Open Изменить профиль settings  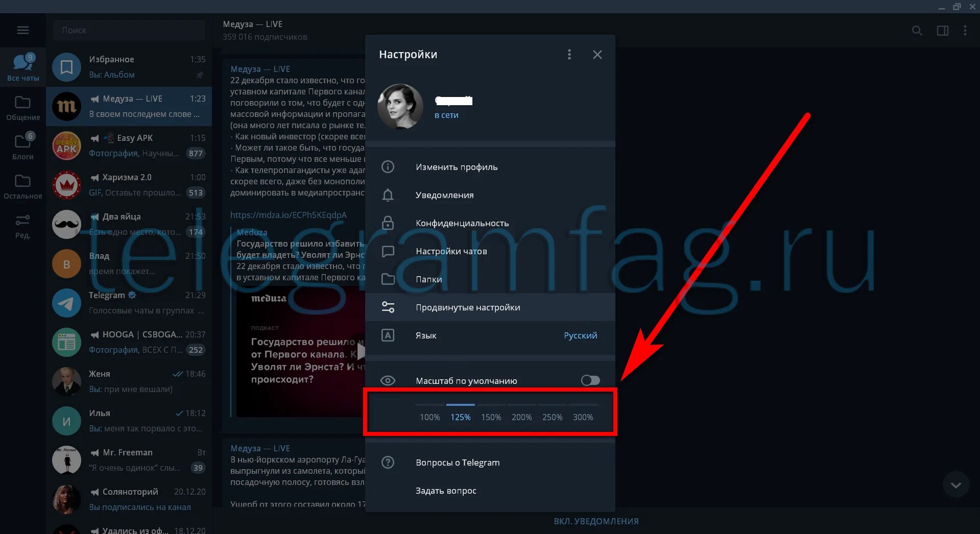click(x=490, y=167)
